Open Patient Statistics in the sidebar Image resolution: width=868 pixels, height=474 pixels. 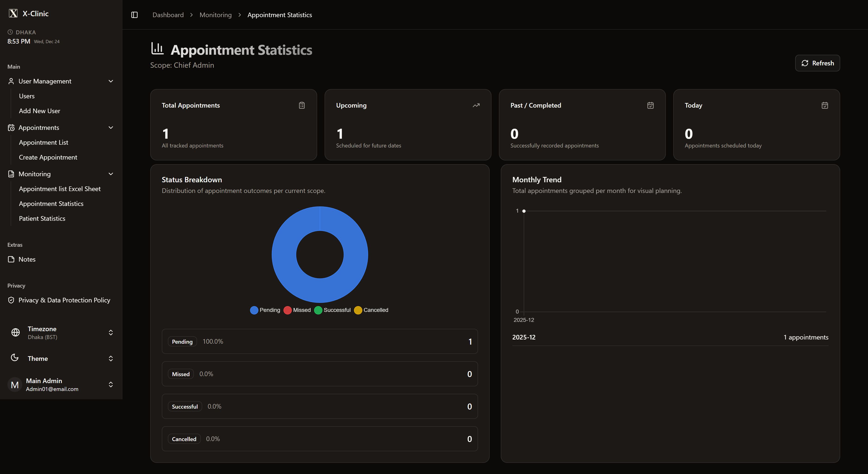[42, 218]
